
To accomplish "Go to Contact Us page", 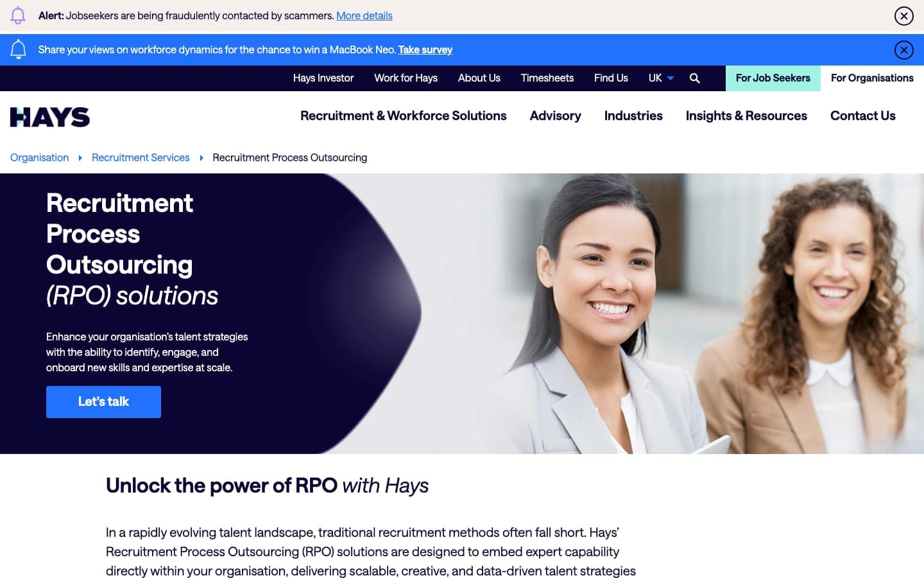I will (x=862, y=116).
